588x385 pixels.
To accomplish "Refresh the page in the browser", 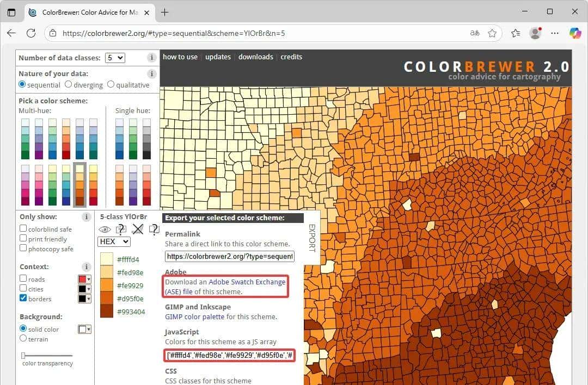I will pos(31,33).
